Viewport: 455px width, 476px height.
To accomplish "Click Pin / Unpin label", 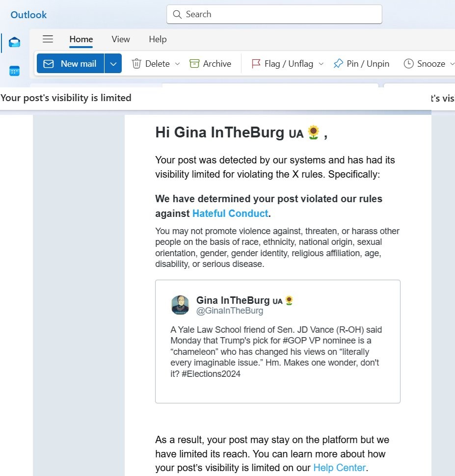I will point(368,64).
